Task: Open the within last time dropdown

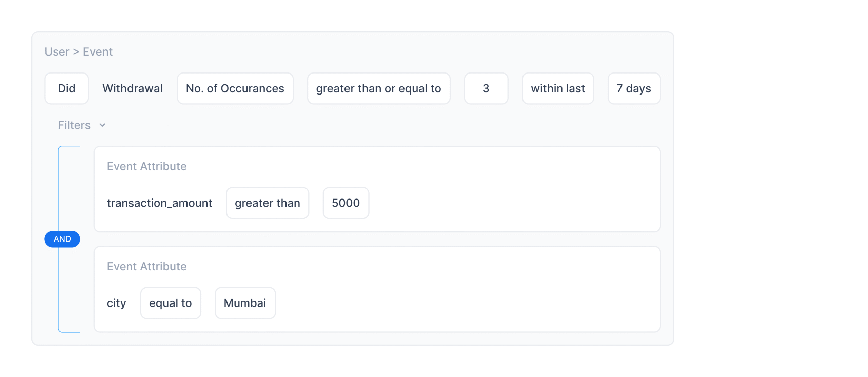Action: click(x=557, y=88)
